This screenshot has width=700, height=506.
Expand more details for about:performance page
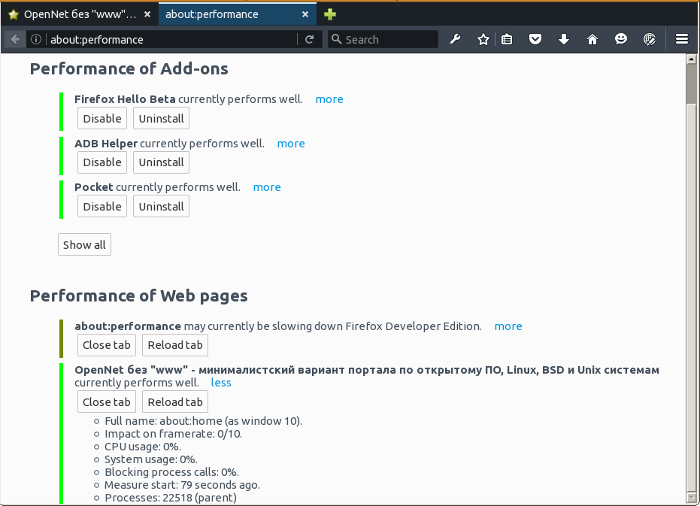click(508, 326)
